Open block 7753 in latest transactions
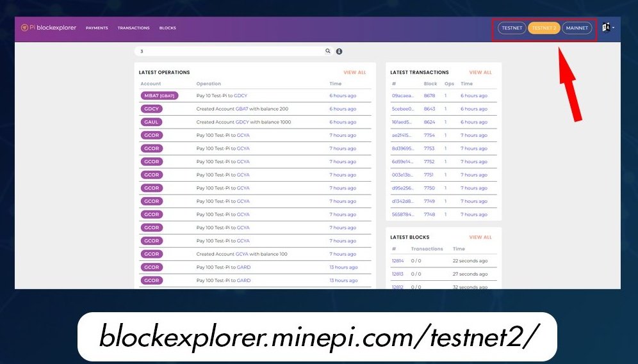This screenshot has height=364, width=638. [429, 148]
